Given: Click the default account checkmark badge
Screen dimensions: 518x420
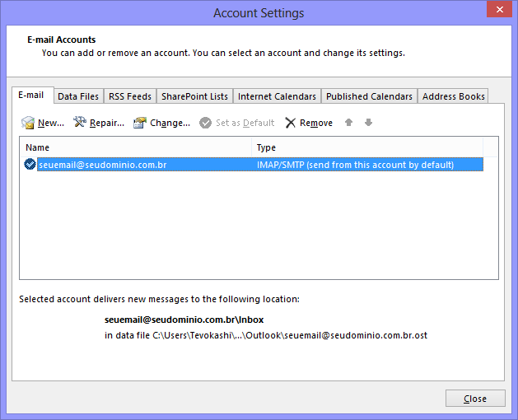Looking at the screenshot, I should click(30, 164).
